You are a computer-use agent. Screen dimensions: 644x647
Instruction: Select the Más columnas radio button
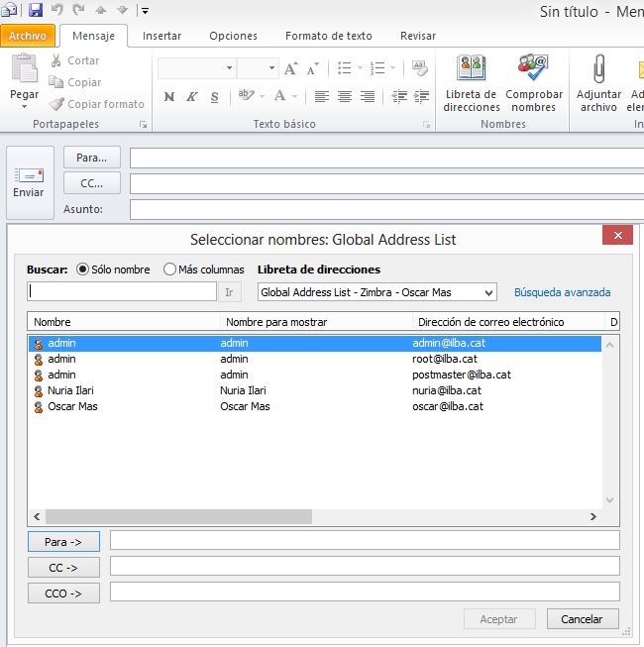point(169,270)
